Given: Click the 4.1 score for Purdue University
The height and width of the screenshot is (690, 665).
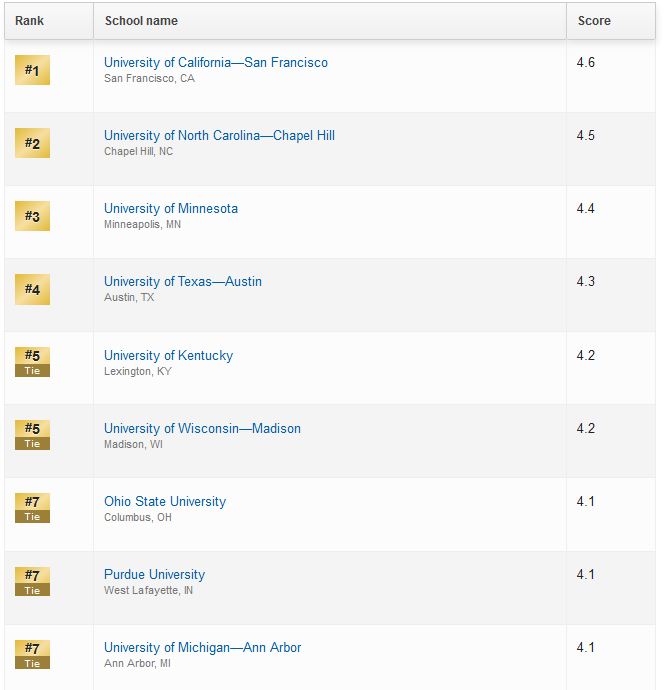Looking at the screenshot, I should point(586,575).
